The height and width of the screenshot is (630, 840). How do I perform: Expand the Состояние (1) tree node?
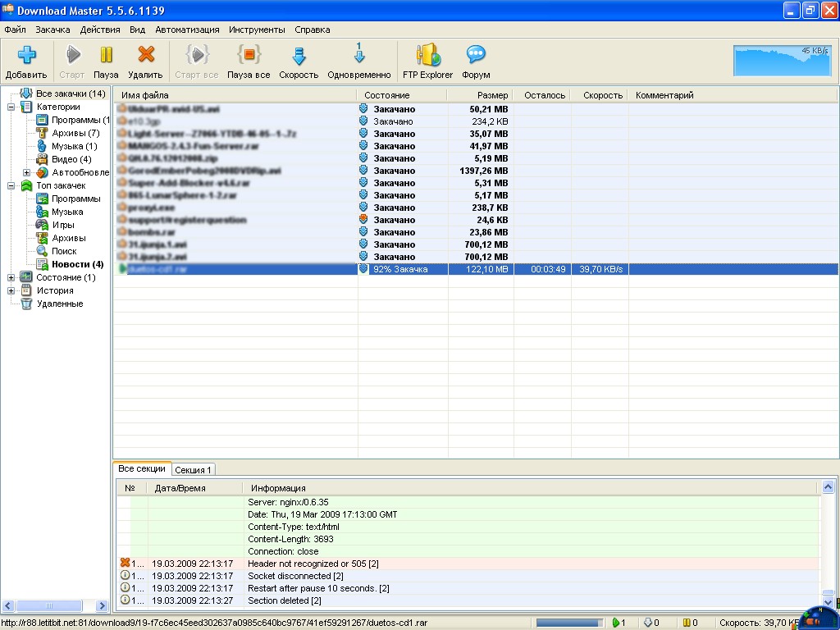(x=12, y=277)
